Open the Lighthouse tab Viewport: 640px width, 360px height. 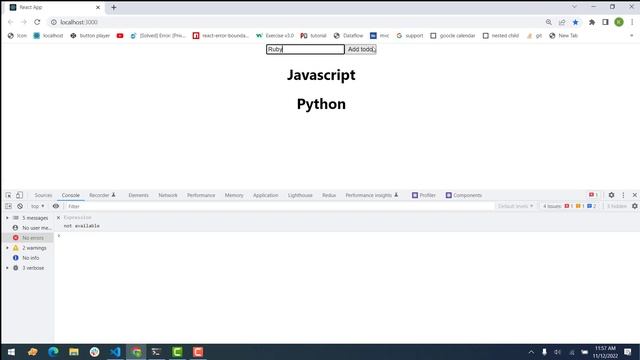tap(300, 196)
